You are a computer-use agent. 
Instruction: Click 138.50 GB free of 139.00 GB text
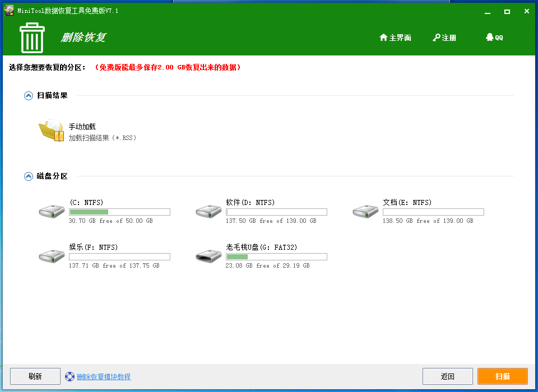coord(428,221)
